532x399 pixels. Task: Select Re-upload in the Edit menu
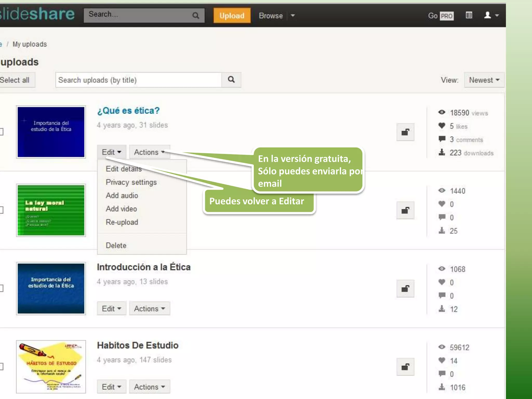coord(122,222)
